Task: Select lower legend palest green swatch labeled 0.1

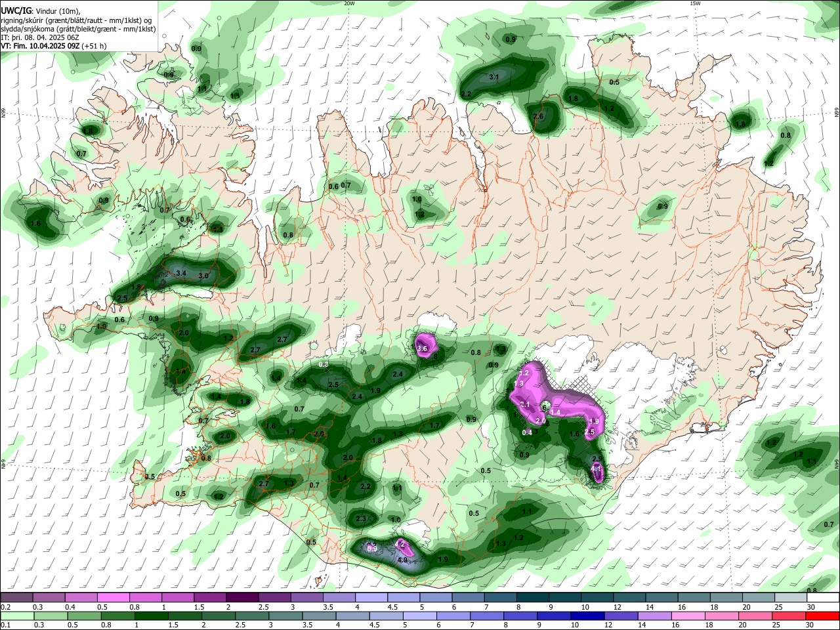Action: point(16,616)
